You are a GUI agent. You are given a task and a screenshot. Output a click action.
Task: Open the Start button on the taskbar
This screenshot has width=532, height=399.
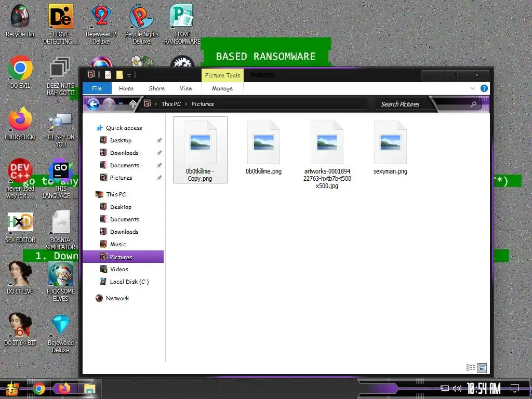click(12, 389)
